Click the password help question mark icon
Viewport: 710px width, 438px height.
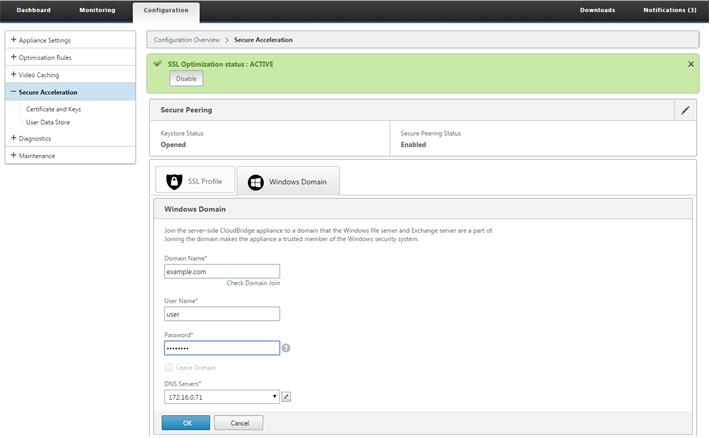pos(286,348)
